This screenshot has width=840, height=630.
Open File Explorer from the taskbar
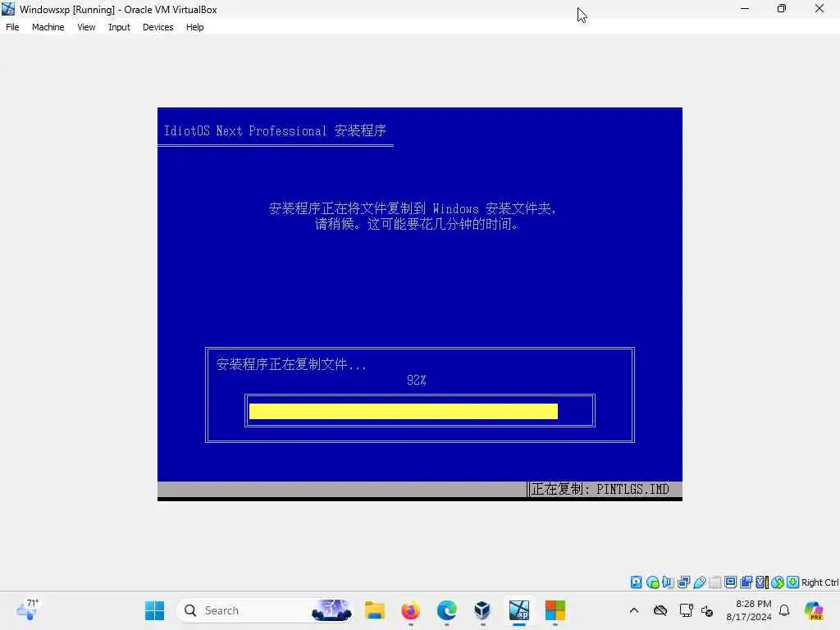(374, 610)
